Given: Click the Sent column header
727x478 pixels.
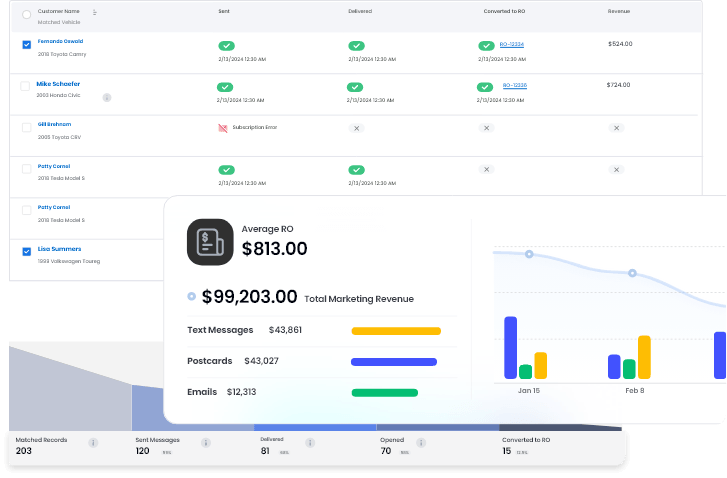Looking at the screenshot, I should (224, 11).
